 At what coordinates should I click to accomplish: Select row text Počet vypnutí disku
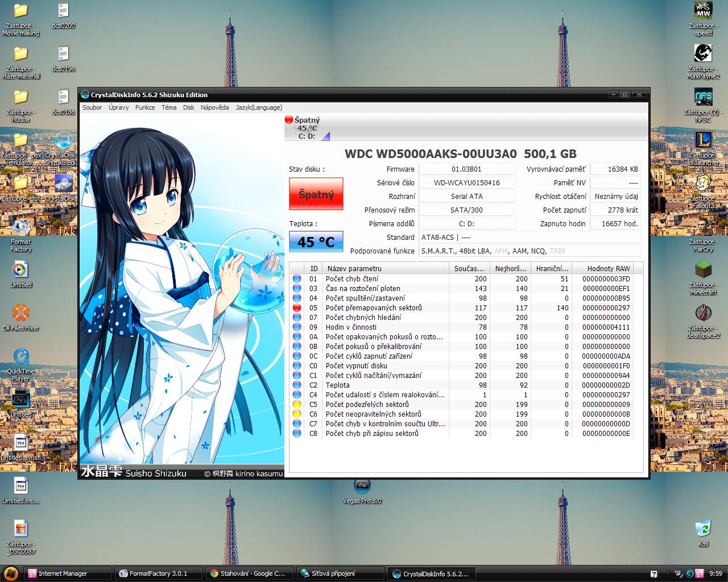356,365
